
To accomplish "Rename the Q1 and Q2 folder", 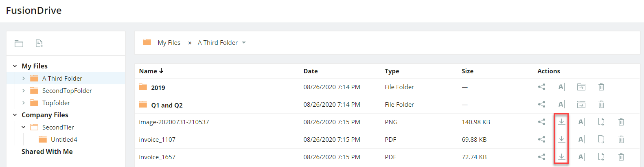I will point(561,104).
